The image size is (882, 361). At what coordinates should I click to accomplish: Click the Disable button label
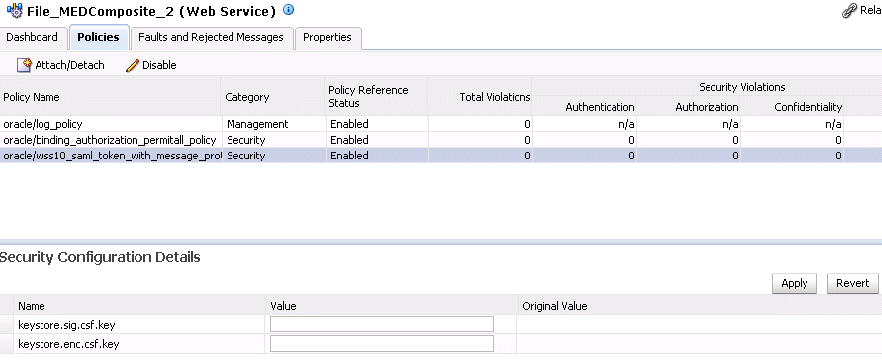point(159,65)
